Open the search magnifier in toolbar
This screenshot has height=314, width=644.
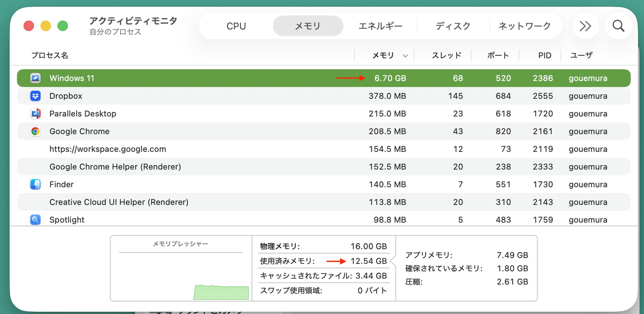point(618,26)
